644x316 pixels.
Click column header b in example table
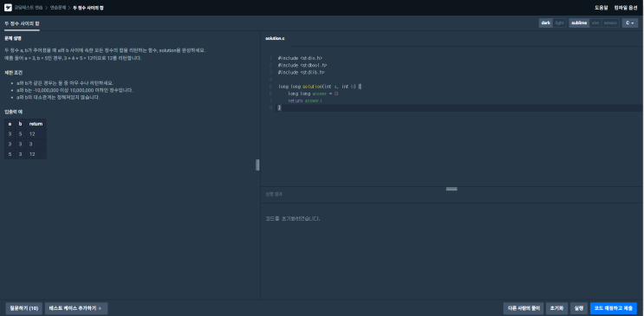click(x=21, y=124)
